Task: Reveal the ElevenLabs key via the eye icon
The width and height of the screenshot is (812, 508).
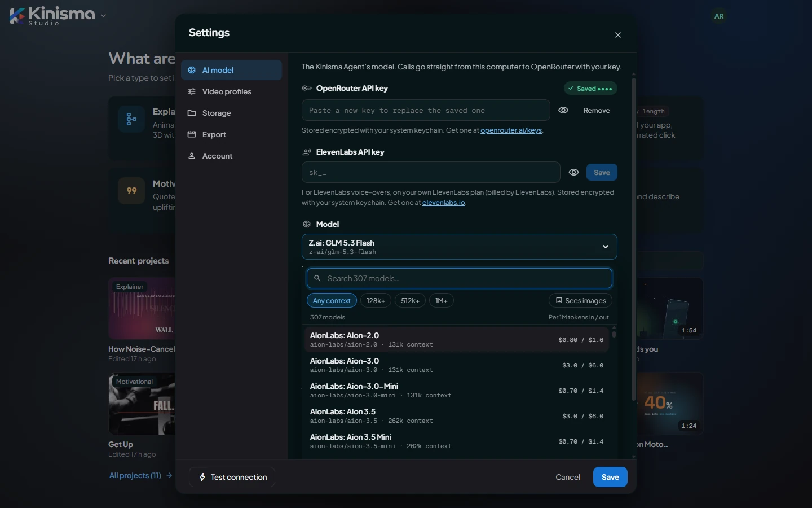Action: (x=573, y=173)
